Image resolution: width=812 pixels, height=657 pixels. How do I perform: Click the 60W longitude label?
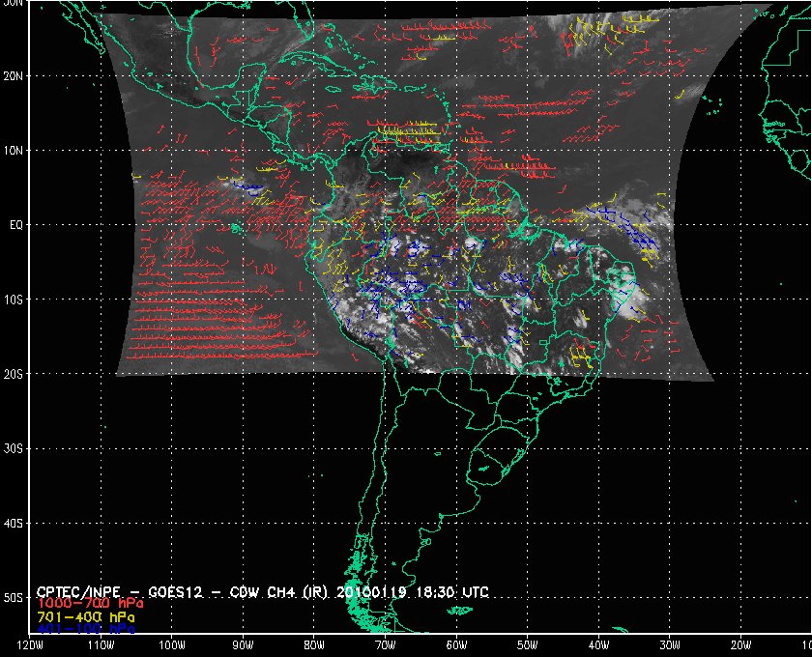tap(456, 645)
